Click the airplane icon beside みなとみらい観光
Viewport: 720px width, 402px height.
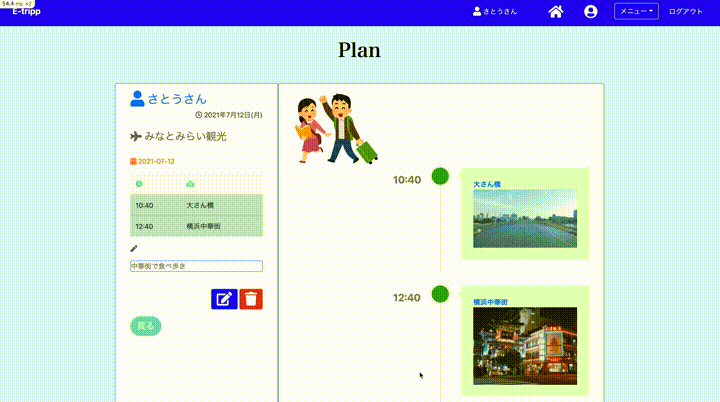click(135, 136)
